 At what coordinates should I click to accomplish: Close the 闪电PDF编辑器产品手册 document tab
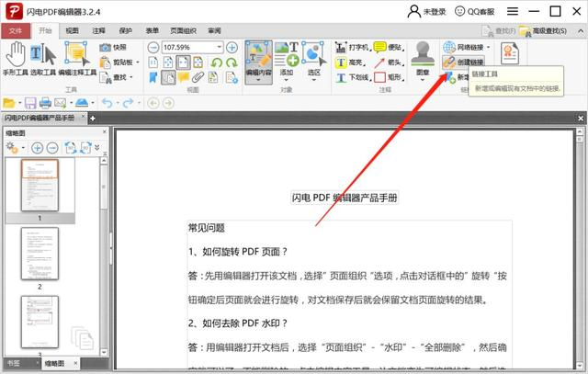pos(84,117)
